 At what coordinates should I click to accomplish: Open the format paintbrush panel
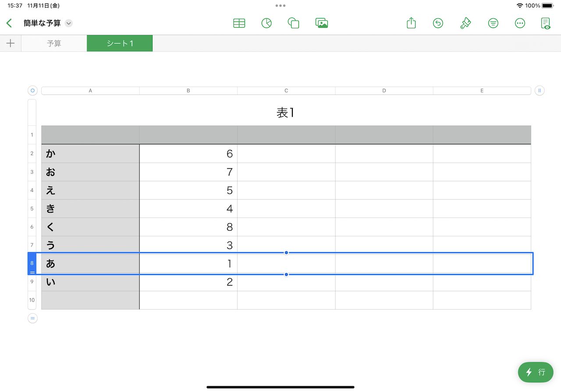(465, 23)
